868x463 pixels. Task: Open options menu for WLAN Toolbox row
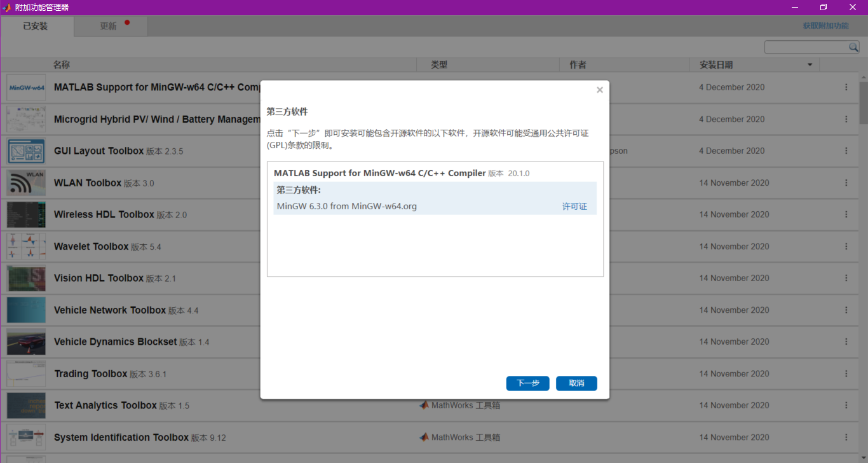click(846, 183)
